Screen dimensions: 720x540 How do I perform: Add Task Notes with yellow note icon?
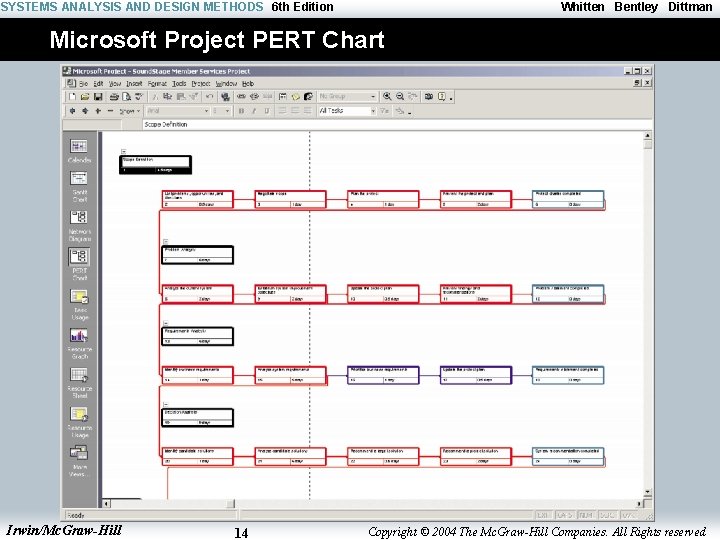pyautogui.click(x=296, y=96)
